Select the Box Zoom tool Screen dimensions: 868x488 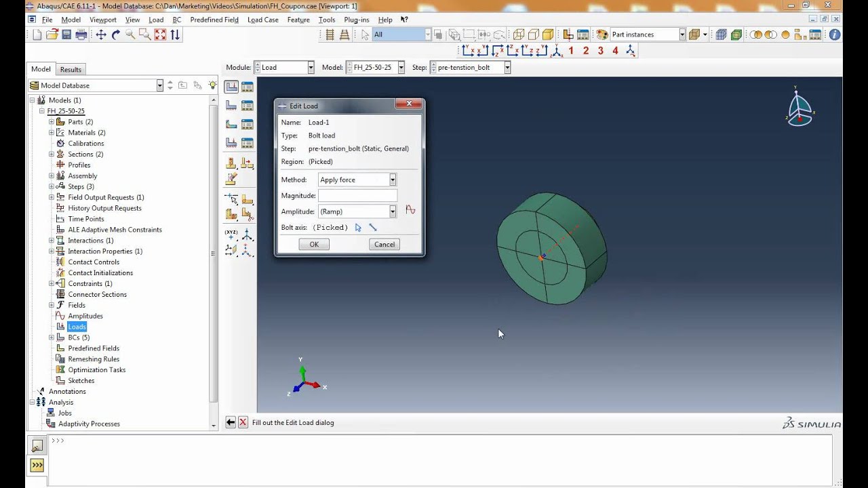[x=145, y=35]
